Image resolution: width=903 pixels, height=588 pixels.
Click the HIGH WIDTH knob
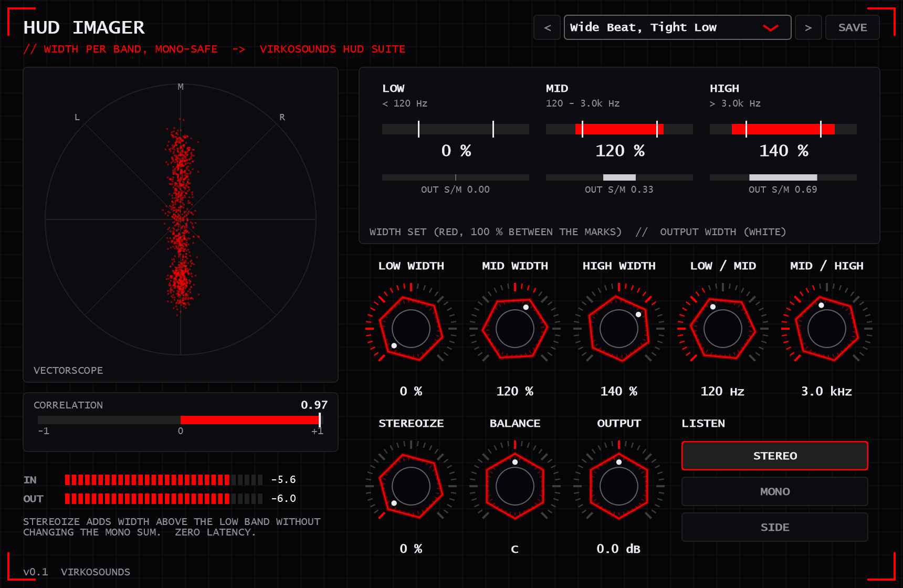(x=619, y=329)
